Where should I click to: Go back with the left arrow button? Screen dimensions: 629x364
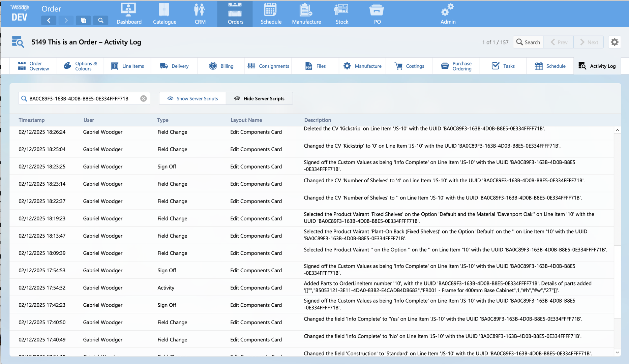[49, 21]
